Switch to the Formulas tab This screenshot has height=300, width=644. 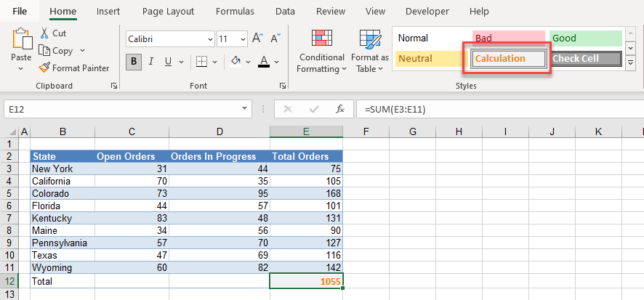[235, 12]
